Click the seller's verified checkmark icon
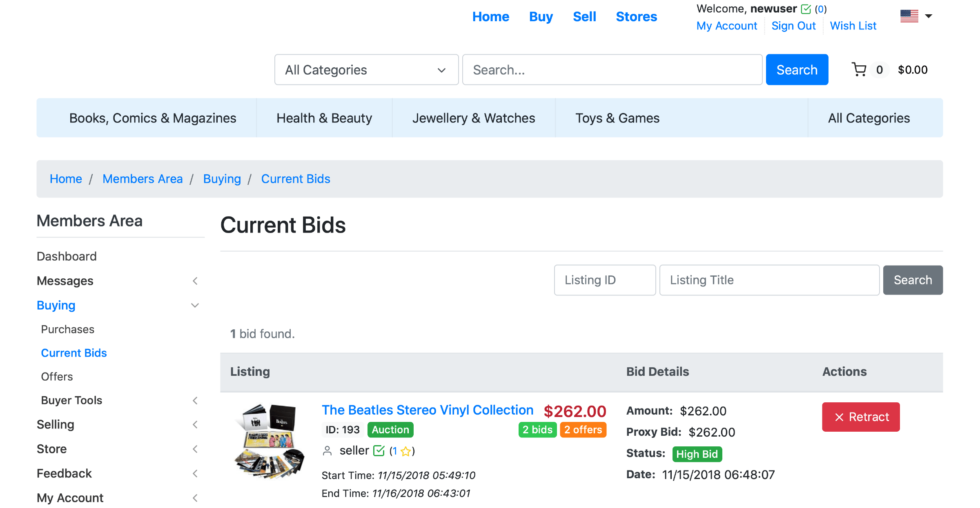980x508 pixels. pyautogui.click(x=379, y=451)
